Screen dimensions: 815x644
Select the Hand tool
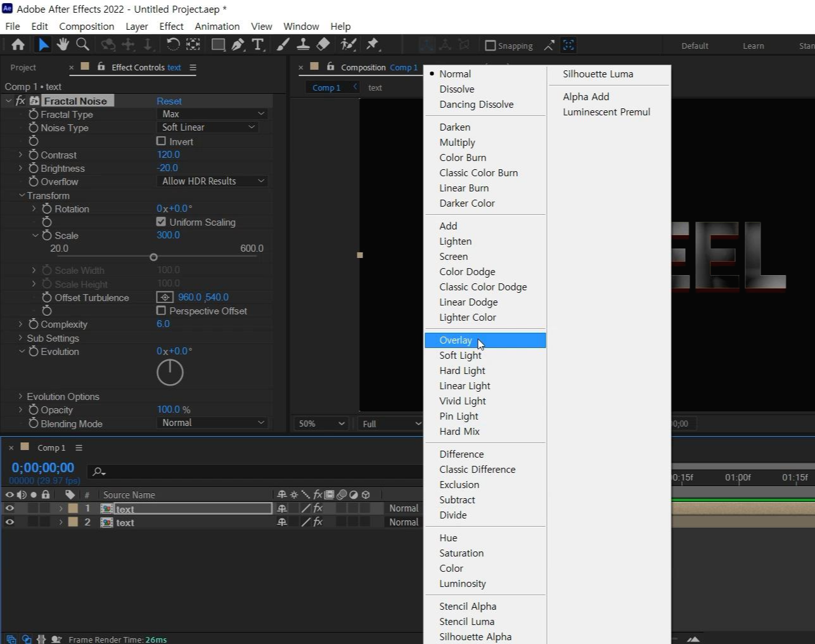(62, 44)
